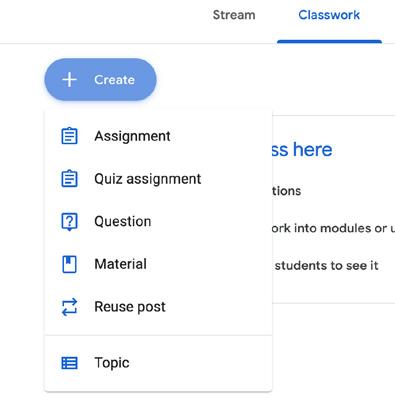
Task: Click the Assignment clipboard icon
Action: point(69,136)
